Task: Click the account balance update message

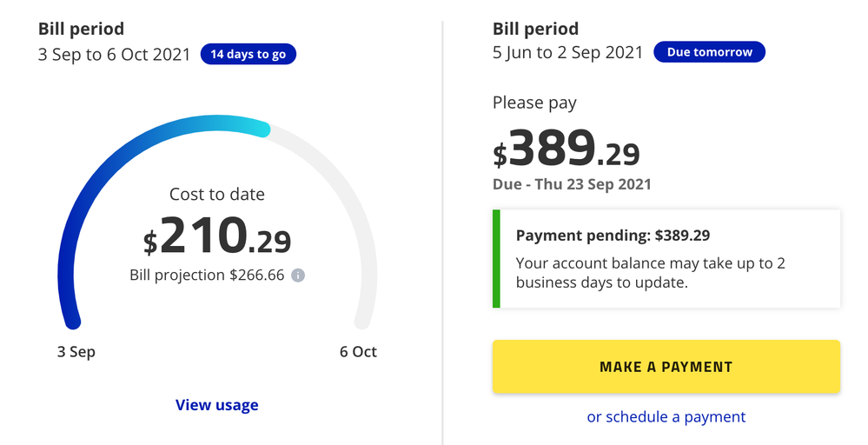Action: pyautogui.click(x=650, y=272)
